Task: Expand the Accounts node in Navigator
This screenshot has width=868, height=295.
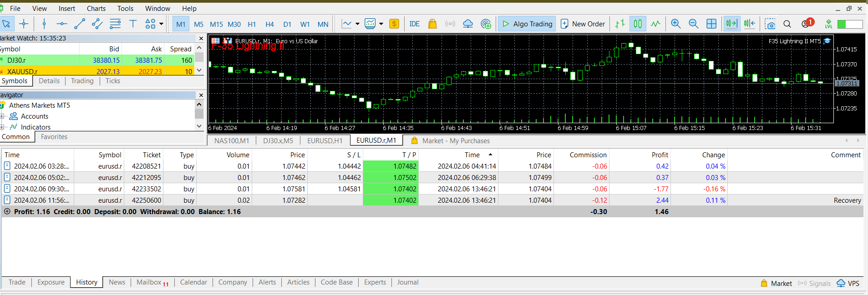Action: coord(2,116)
